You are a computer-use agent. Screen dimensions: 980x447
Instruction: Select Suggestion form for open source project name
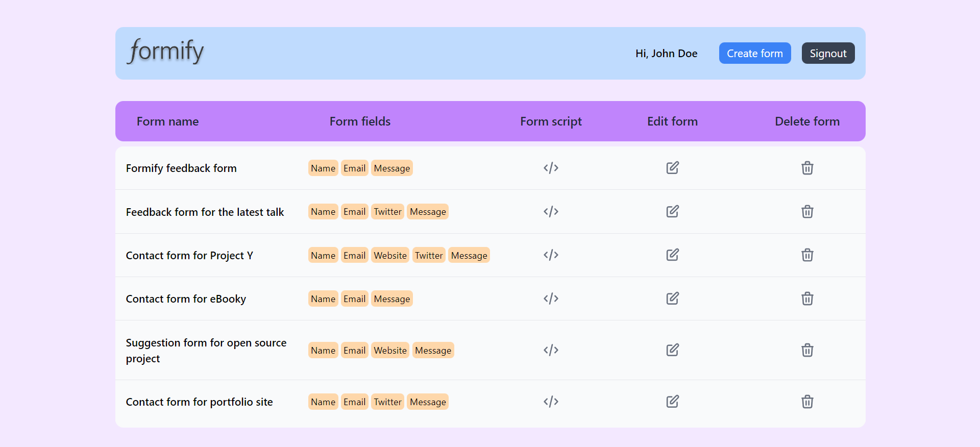206,351
